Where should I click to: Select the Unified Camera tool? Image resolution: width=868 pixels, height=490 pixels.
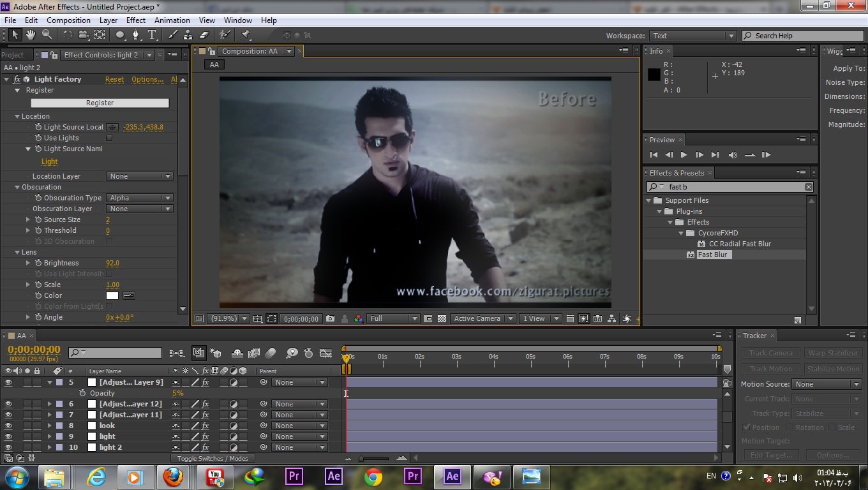84,35
